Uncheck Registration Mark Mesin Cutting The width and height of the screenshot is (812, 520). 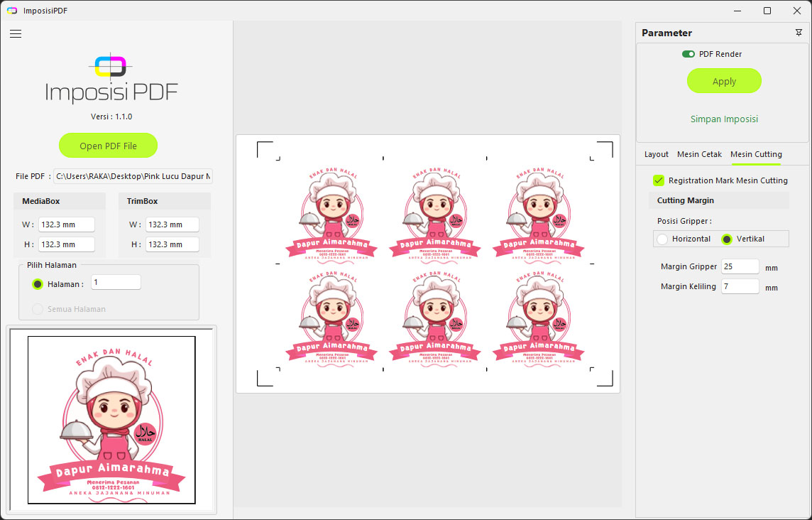click(659, 180)
